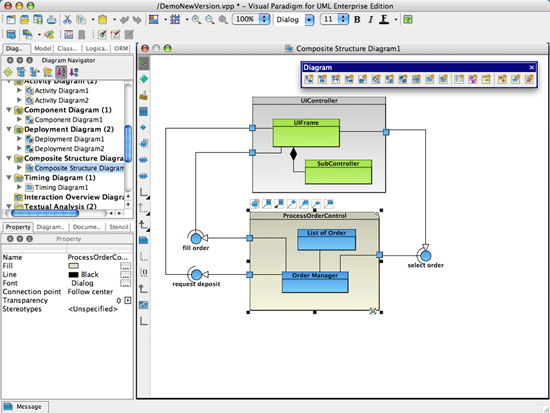Screen dimensions: 550x413
Task: Click the font size 11 stepper arrows
Action: tap(344, 19)
